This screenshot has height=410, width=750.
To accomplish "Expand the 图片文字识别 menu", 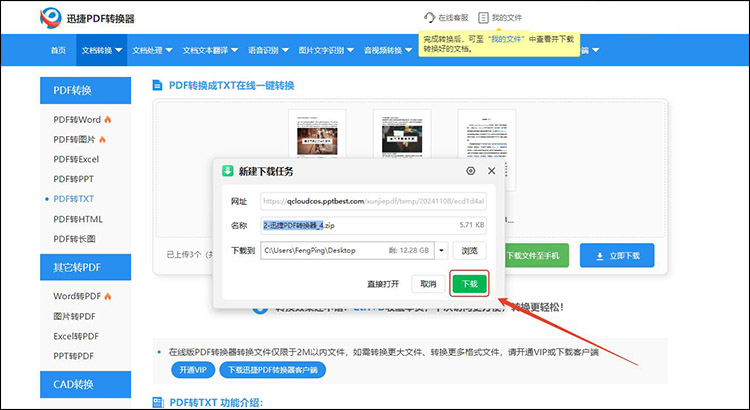I will pos(326,50).
